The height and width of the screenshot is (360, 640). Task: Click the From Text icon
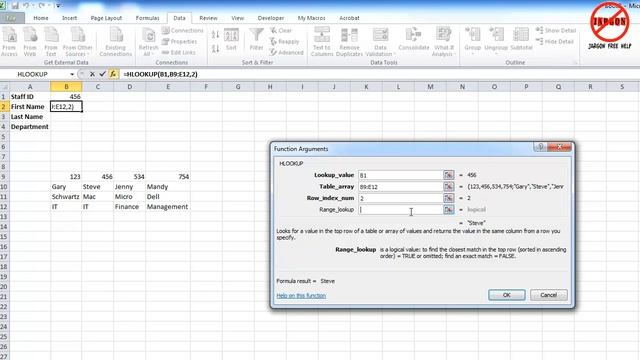click(51, 42)
